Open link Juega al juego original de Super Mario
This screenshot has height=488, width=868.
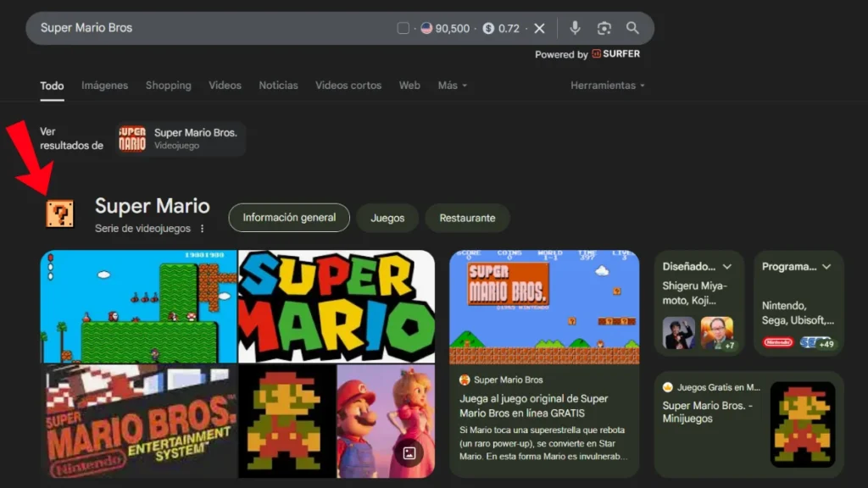coord(534,406)
